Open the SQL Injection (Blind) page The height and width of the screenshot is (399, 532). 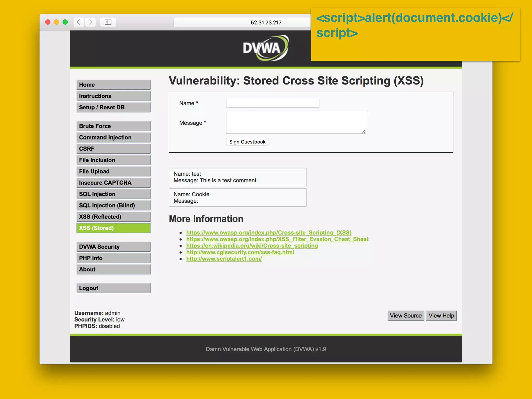(x=113, y=205)
